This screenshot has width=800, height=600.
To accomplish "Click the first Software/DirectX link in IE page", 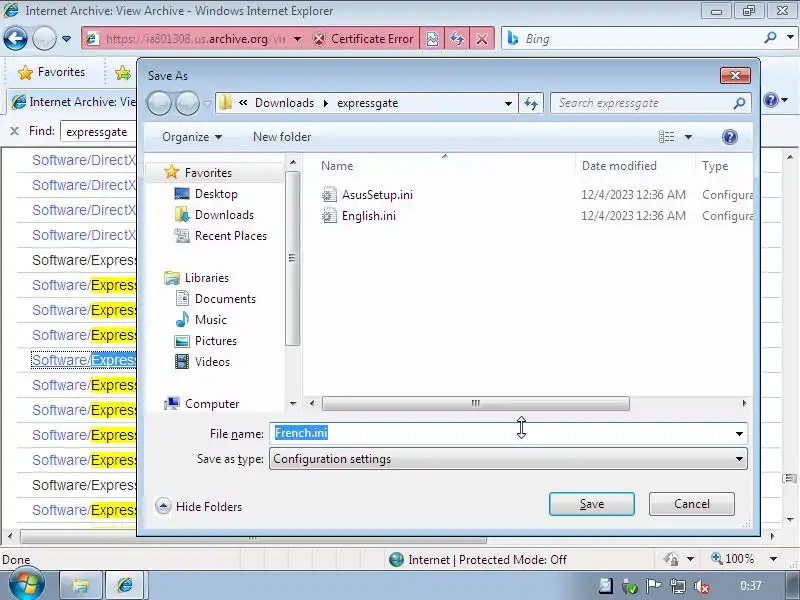I will [x=84, y=160].
